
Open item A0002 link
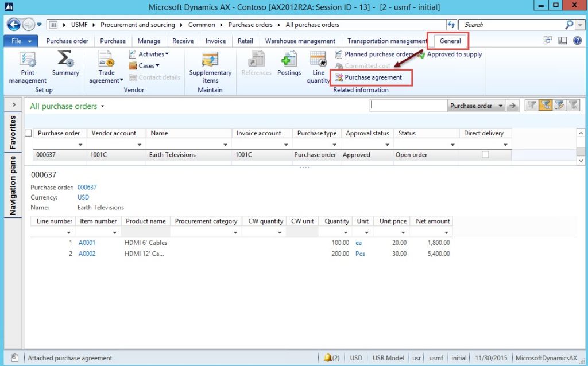coord(87,254)
